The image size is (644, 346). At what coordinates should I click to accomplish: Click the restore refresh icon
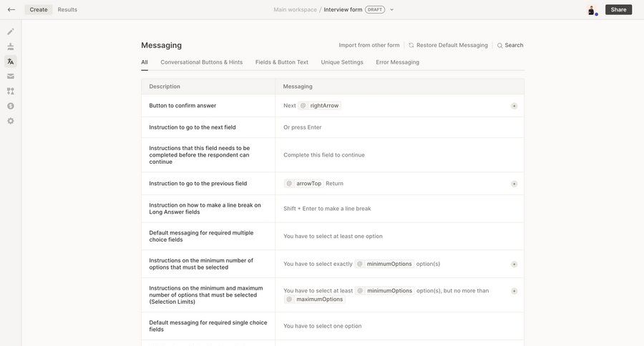(x=411, y=45)
